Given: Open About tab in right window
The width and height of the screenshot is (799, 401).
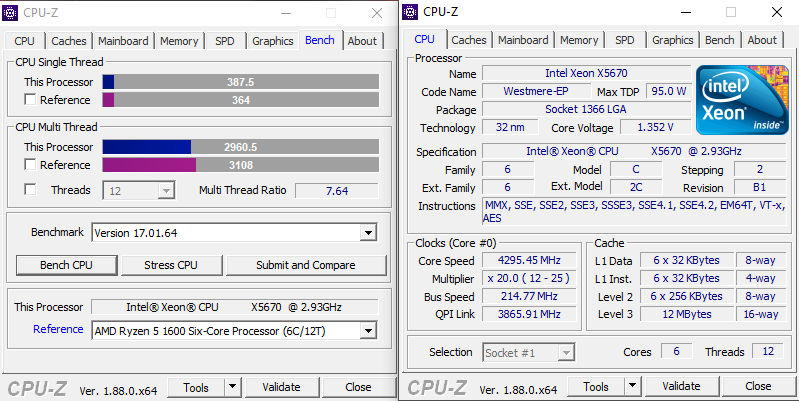Looking at the screenshot, I should (x=762, y=40).
